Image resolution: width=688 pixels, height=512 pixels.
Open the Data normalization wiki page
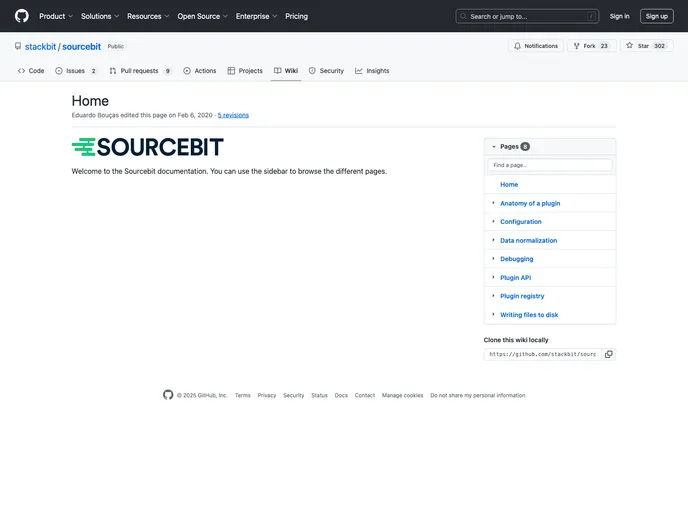click(x=528, y=240)
